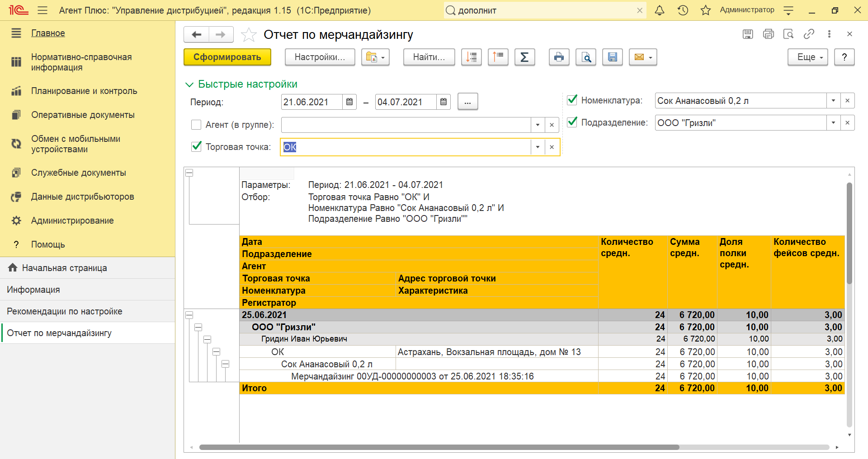This screenshot has height=459, width=868.
Task: Print the report using printer icon
Action: click(x=559, y=57)
